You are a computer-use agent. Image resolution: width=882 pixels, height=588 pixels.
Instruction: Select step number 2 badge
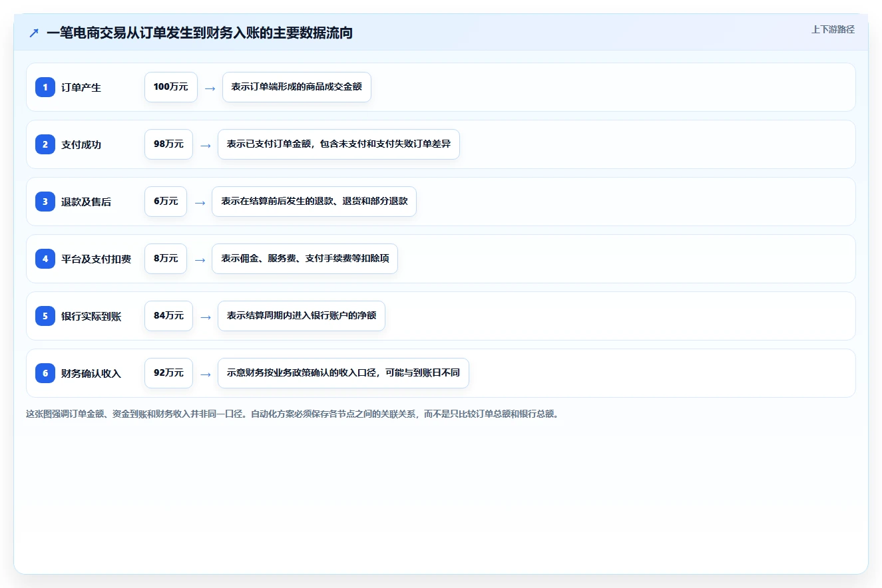click(45, 144)
